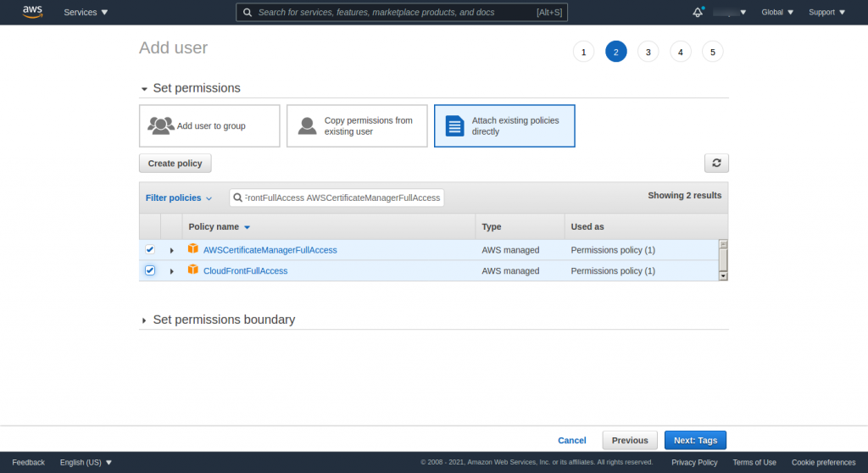This screenshot has height=473, width=868.
Task: Expand CloudFrontFullAccess row details arrow
Action: [171, 271]
